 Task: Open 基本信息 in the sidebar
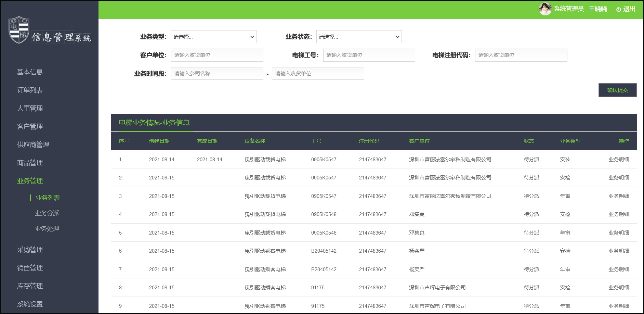30,72
